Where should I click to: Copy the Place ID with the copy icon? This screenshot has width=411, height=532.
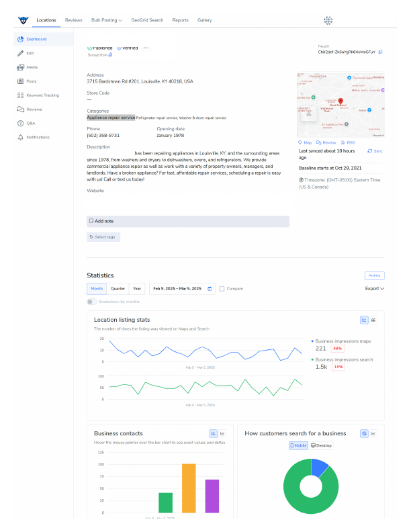click(x=381, y=52)
